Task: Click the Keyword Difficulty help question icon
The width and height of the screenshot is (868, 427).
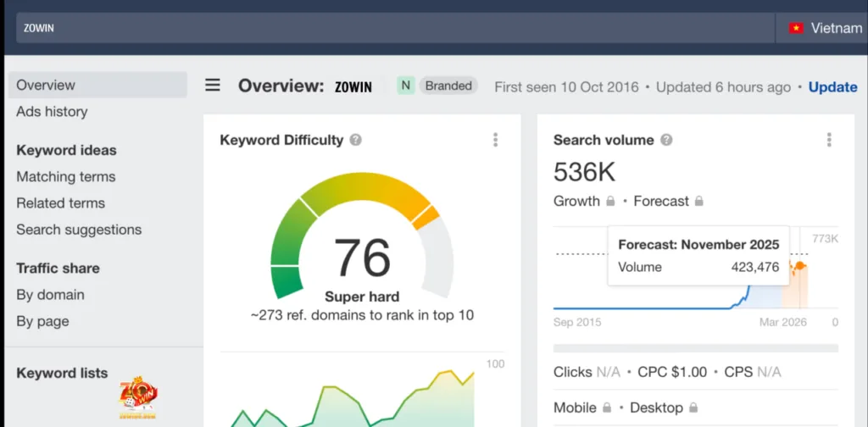Action: click(356, 140)
